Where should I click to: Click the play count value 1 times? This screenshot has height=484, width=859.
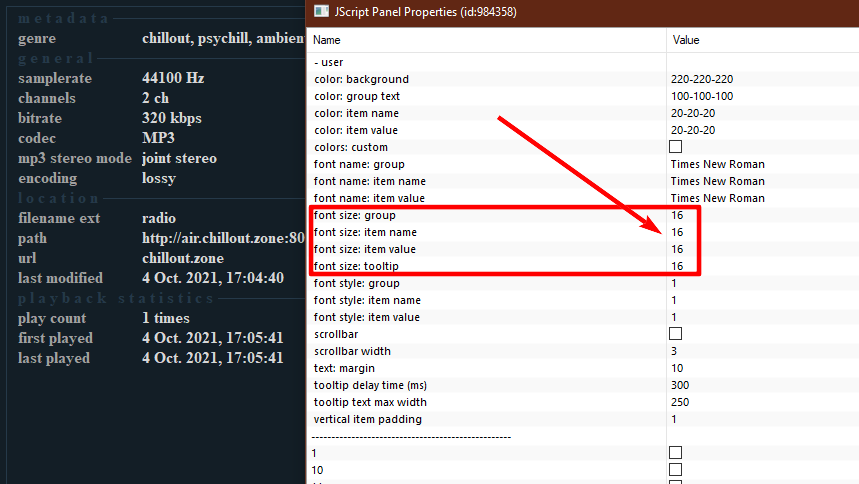click(165, 318)
